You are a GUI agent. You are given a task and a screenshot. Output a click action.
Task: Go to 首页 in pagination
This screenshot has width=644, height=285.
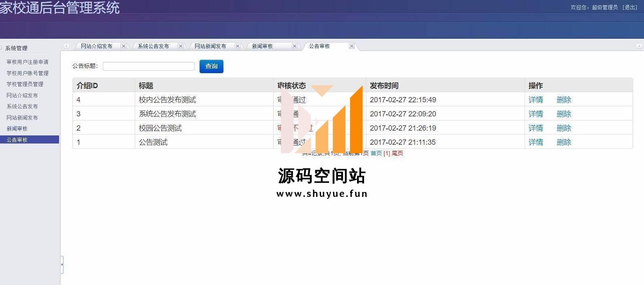[x=376, y=153]
